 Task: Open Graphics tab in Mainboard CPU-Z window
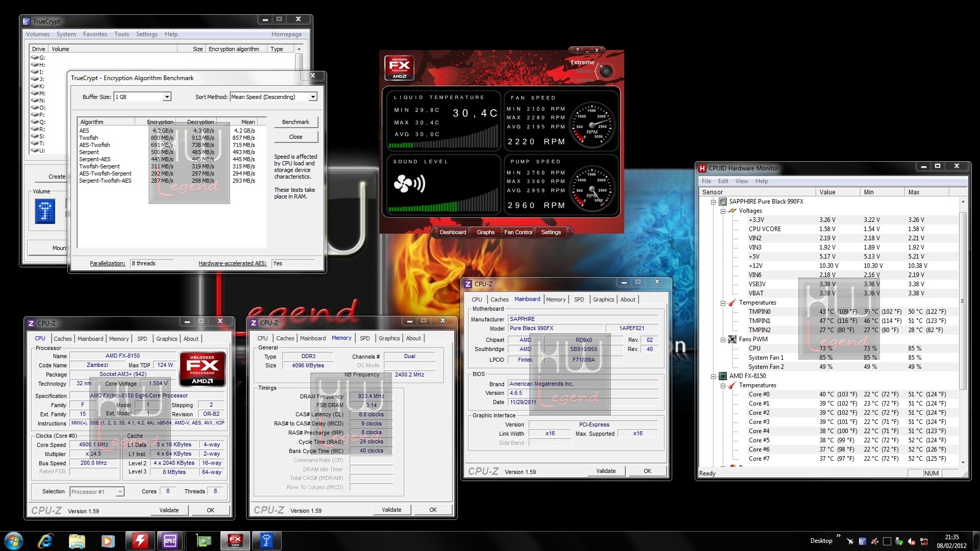(x=603, y=299)
